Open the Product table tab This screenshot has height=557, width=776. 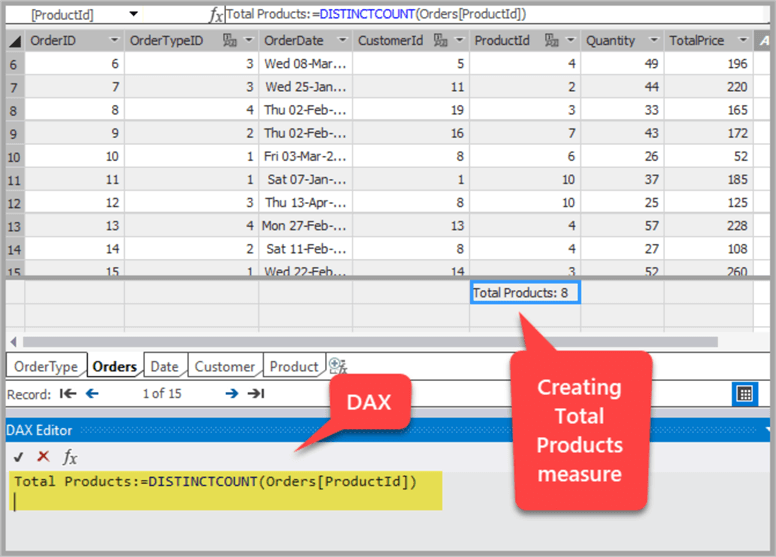click(x=294, y=366)
